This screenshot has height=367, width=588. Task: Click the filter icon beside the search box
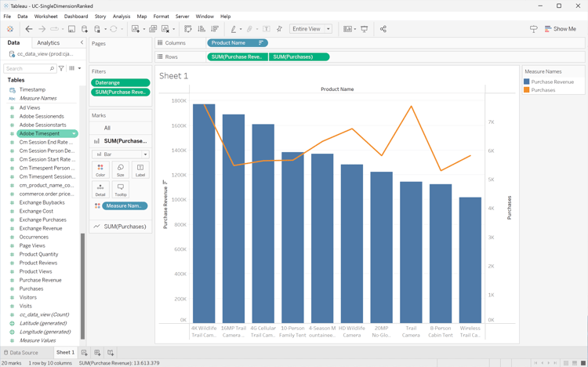click(61, 69)
